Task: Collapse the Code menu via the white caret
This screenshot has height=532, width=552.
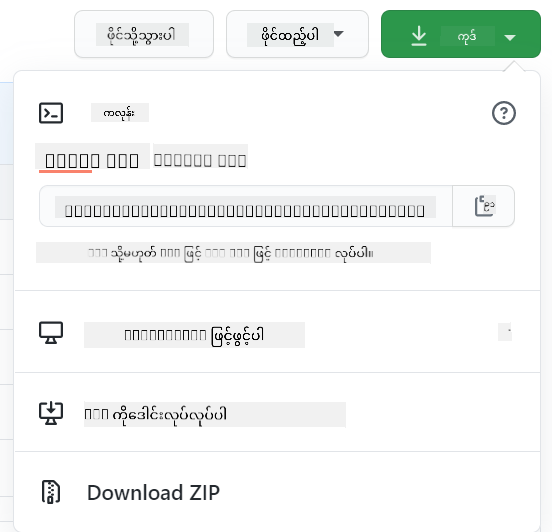Action: [x=510, y=37]
